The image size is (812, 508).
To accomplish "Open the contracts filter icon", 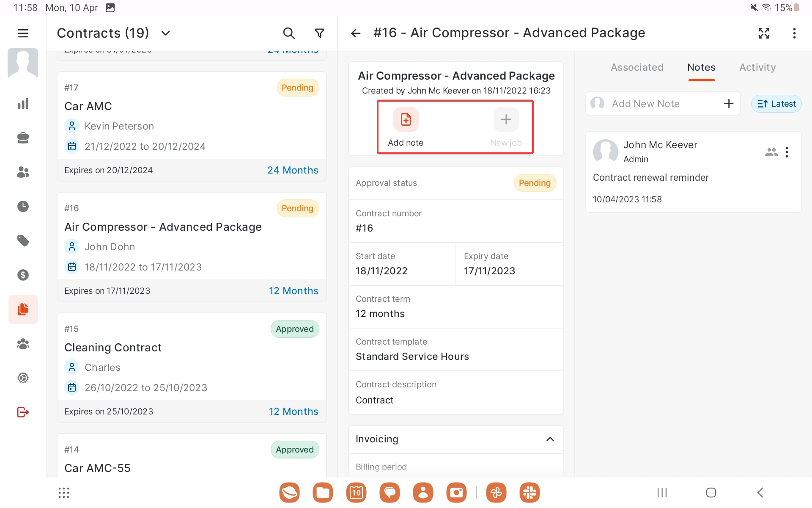I will click(320, 33).
